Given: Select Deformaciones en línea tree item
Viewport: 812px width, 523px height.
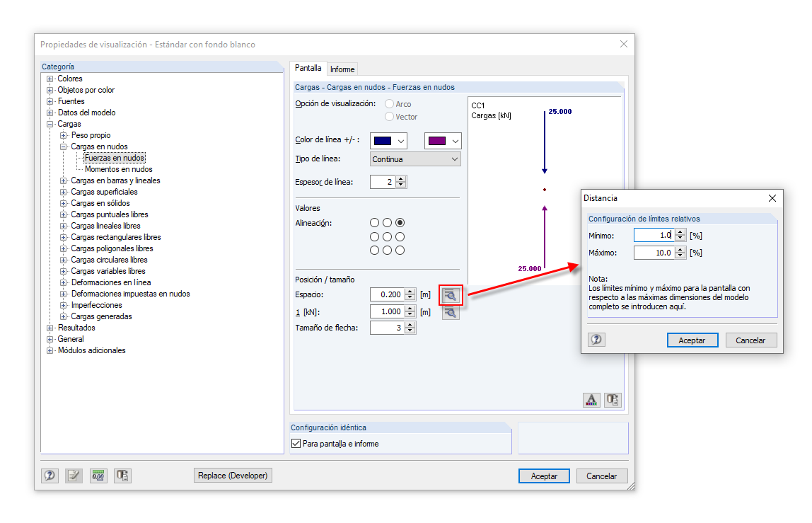Looking at the screenshot, I should pos(111,282).
